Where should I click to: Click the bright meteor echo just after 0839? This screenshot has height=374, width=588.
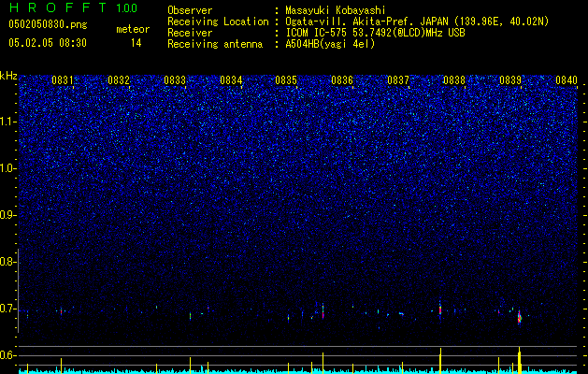pos(520,318)
